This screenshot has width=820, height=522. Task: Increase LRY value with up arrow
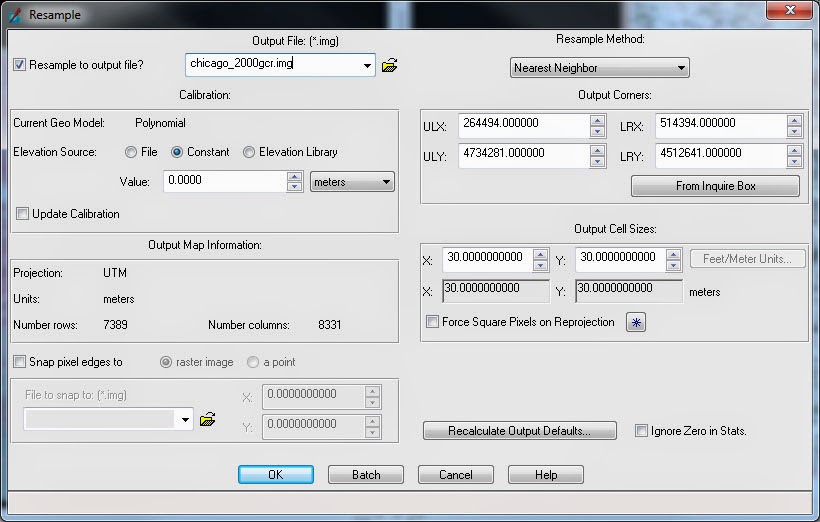(x=794, y=151)
